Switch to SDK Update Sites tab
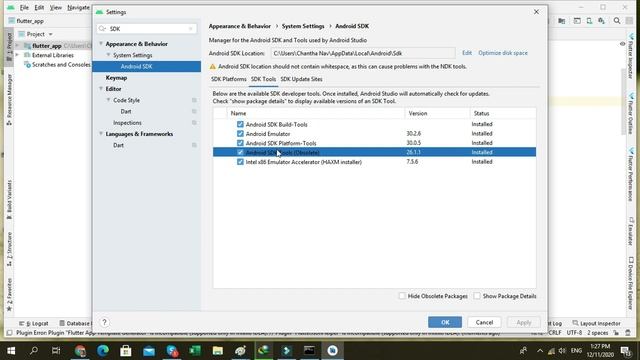640x360 pixels. pos(301,79)
